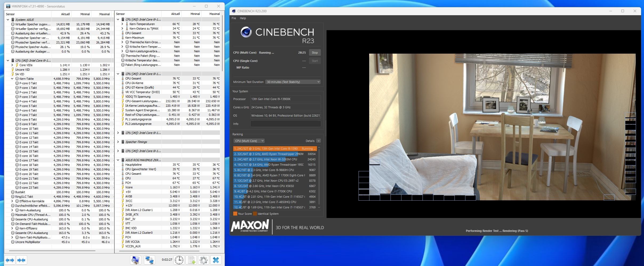Click the right sensor pane vertical scrollbar
644x266 pixels.
222,43
